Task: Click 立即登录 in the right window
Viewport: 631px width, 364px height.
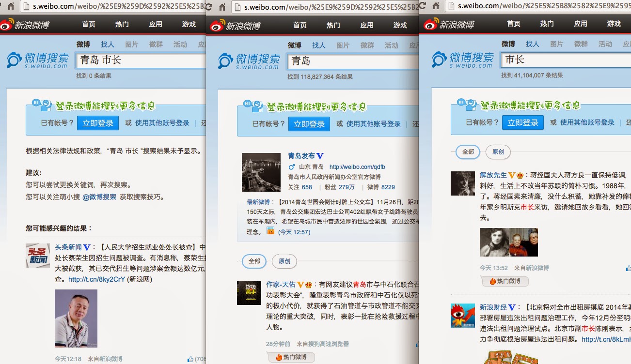Action: (x=523, y=122)
